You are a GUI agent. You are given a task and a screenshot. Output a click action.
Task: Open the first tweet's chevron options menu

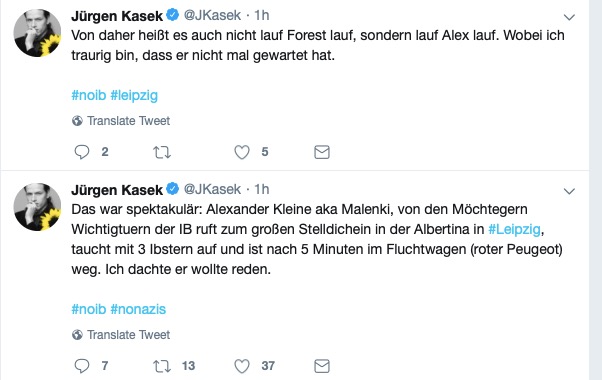[569, 17]
